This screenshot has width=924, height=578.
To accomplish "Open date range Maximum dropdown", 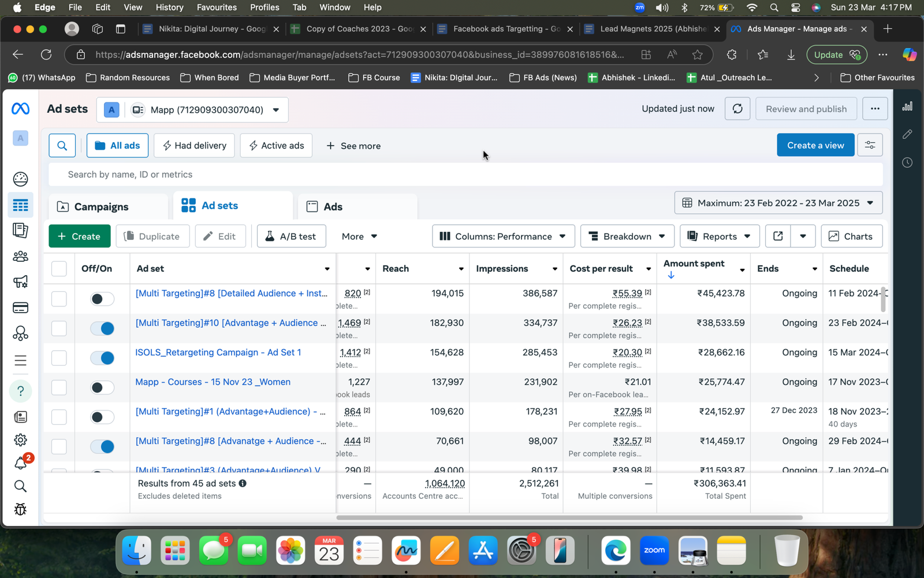I will (778, 203).
